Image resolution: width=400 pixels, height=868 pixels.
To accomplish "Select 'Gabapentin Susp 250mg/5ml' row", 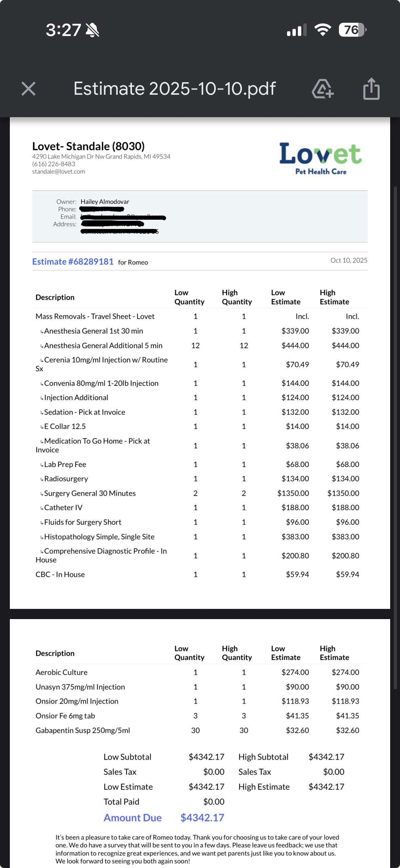I will [x=200, y=730].
